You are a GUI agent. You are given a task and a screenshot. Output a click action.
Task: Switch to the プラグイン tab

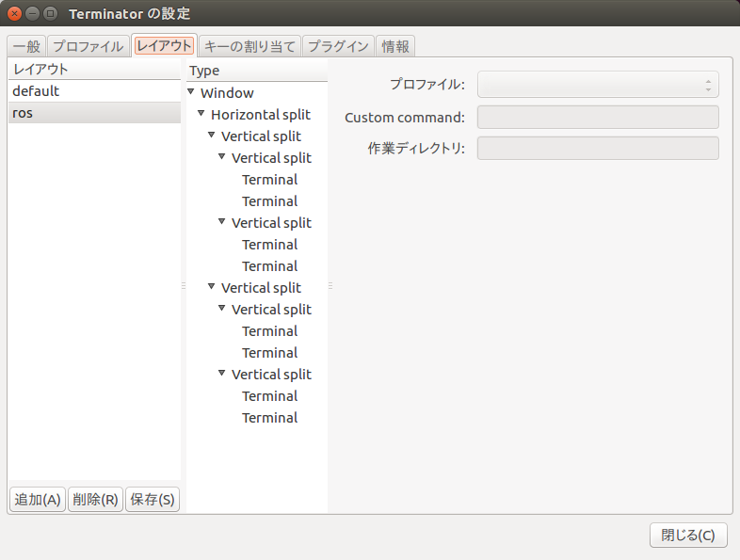point(338,46)
